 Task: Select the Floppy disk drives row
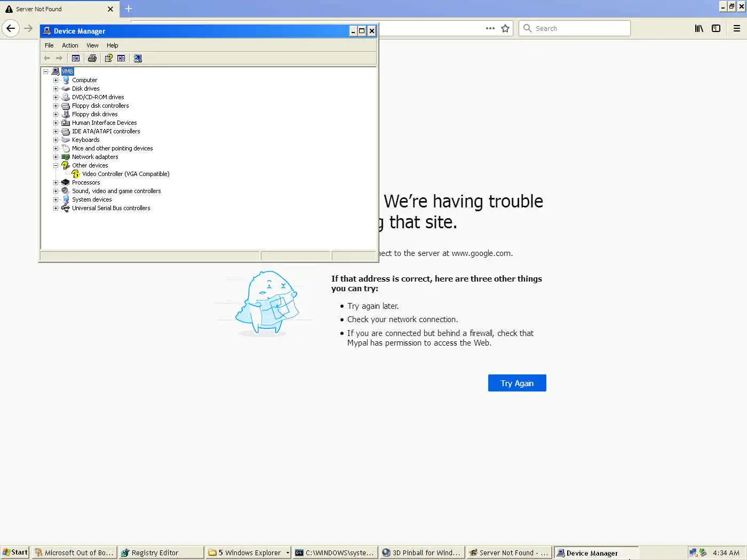click(x=95, y=114)
